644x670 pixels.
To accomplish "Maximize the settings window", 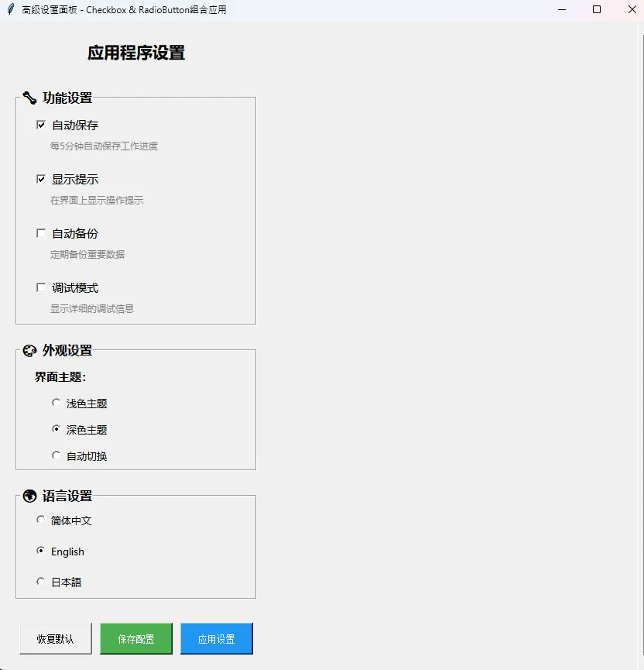I will coord(597,9).
